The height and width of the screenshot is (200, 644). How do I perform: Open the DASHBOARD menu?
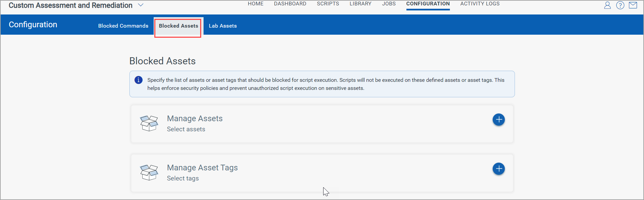(x=290, y=4)
